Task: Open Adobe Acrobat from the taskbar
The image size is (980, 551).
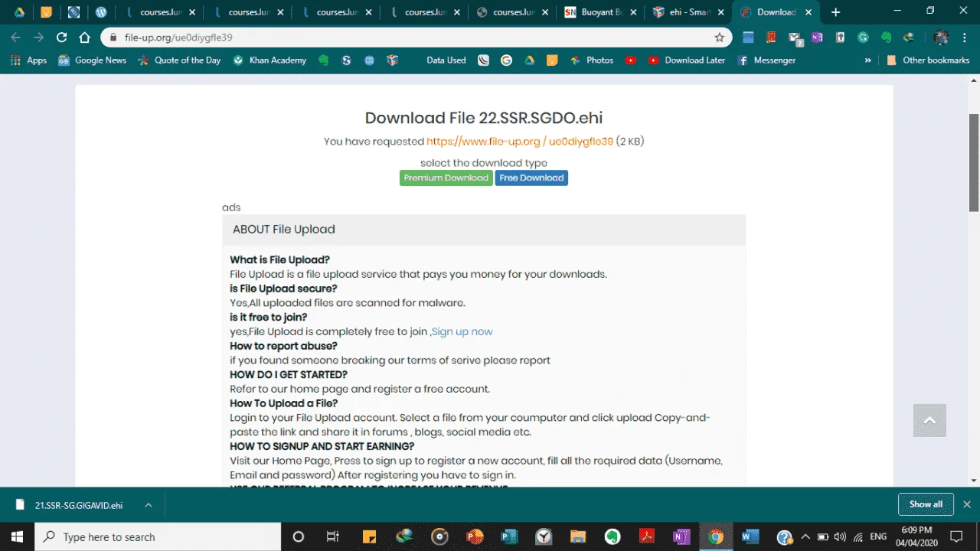Action: (x=646, y=536)
